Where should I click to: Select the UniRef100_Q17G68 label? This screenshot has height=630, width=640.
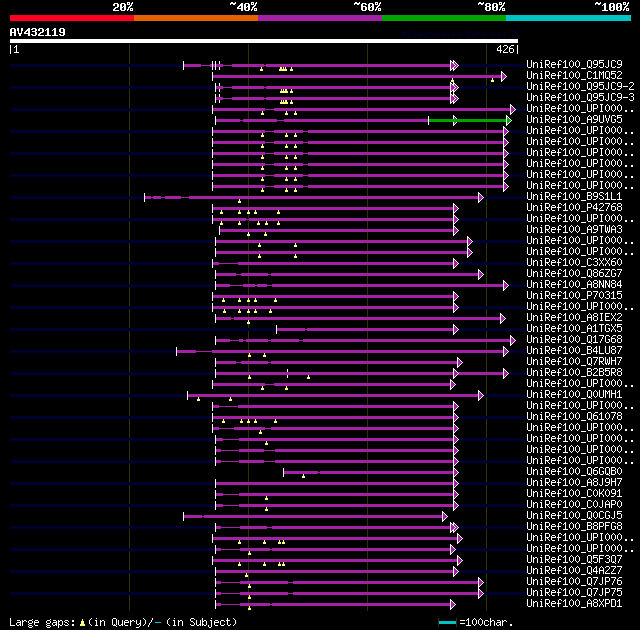574,339
